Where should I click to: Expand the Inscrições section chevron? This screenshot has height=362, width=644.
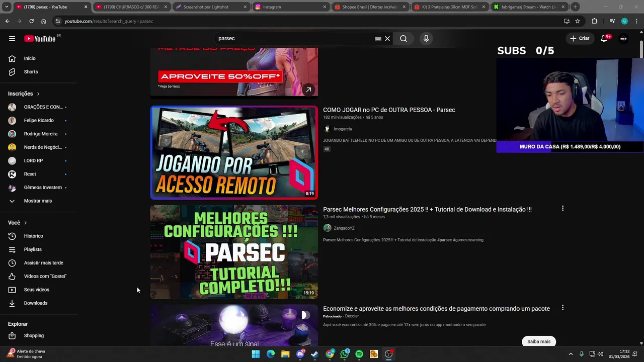[38, 94]
